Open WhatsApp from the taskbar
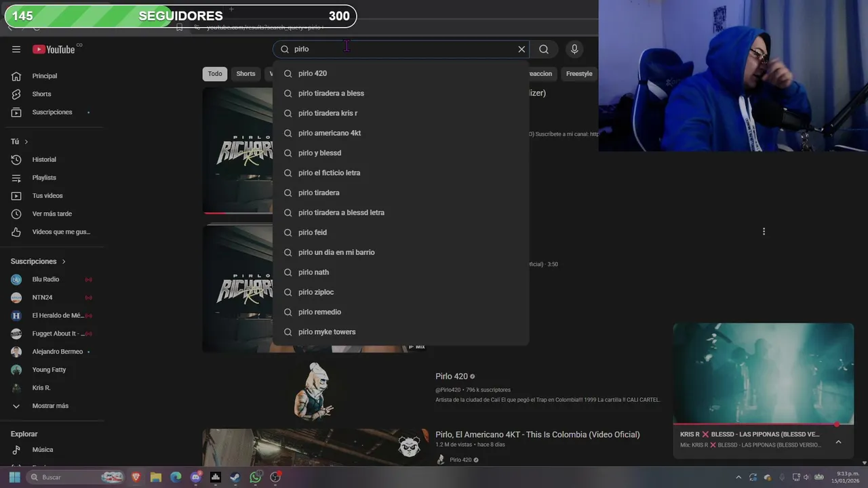868x488 pixels. pyautogui.click(x=255, y=477)
